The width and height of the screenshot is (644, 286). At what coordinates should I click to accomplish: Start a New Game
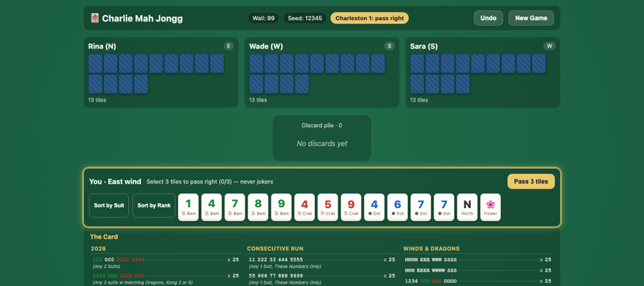[531, 18]
